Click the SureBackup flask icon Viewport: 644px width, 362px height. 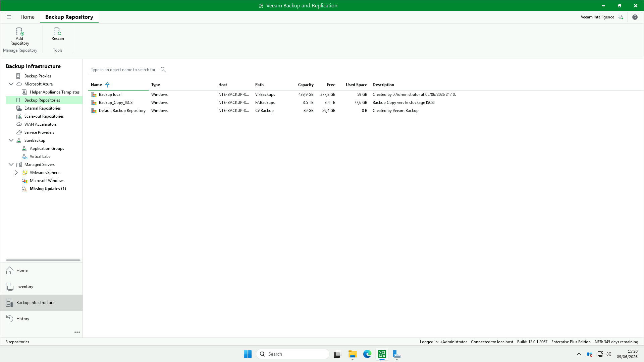(19, 140)
